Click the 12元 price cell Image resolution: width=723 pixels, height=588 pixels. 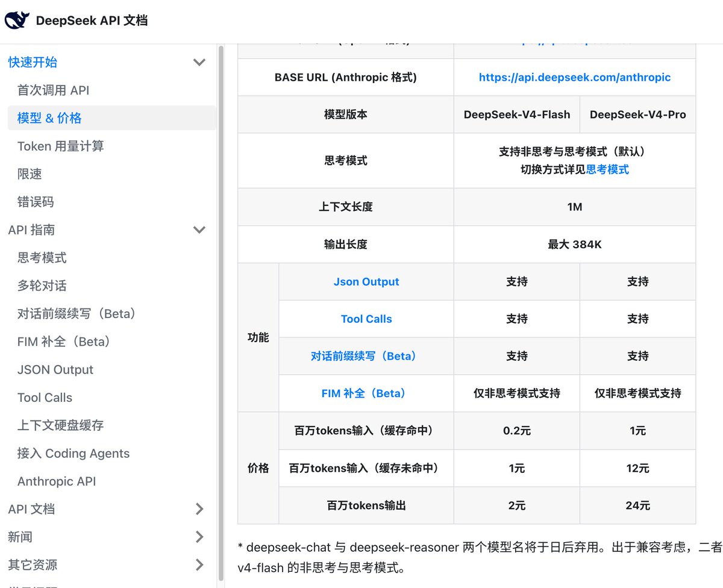637,468
